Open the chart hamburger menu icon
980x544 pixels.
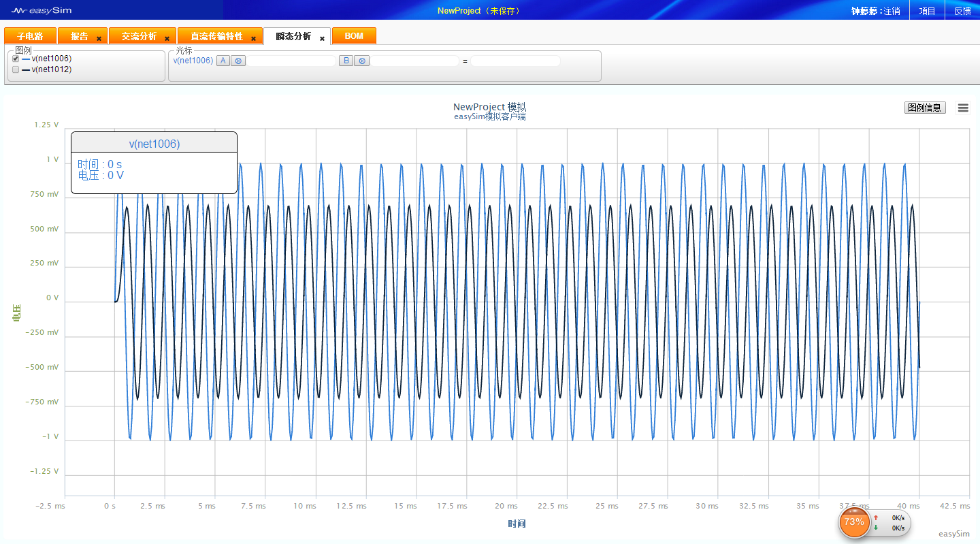click(x=963, y=108)
